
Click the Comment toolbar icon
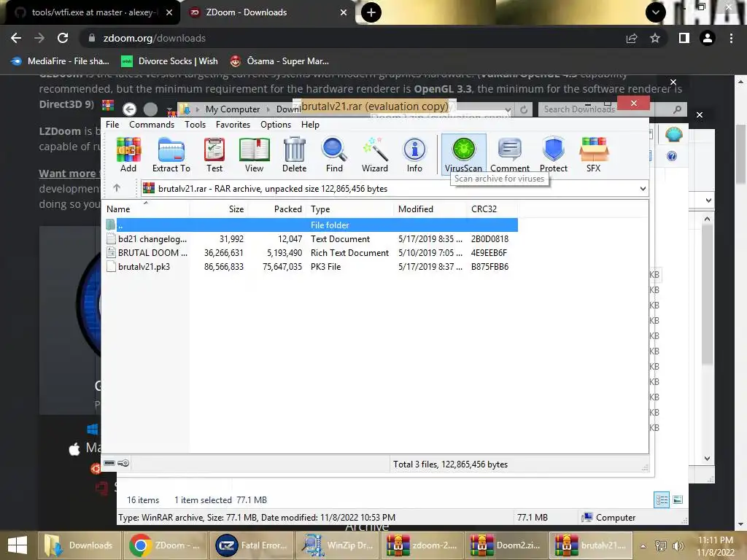pos(510,155)
